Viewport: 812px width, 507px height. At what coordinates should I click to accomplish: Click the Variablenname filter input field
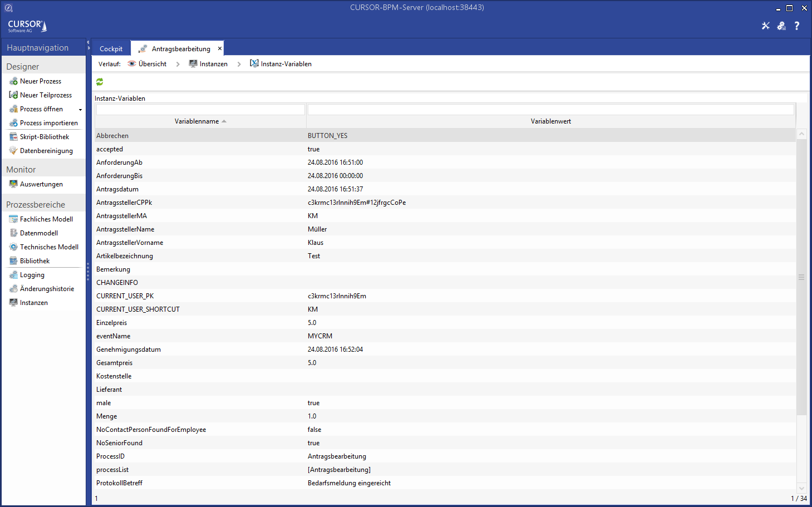tap(200, 110)
